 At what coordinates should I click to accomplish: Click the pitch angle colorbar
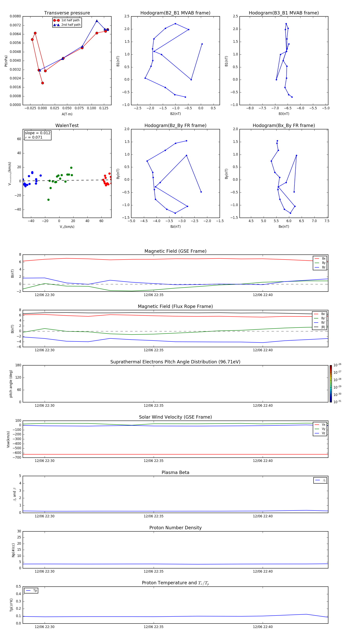pyautogui.click(x=331, y=384)
